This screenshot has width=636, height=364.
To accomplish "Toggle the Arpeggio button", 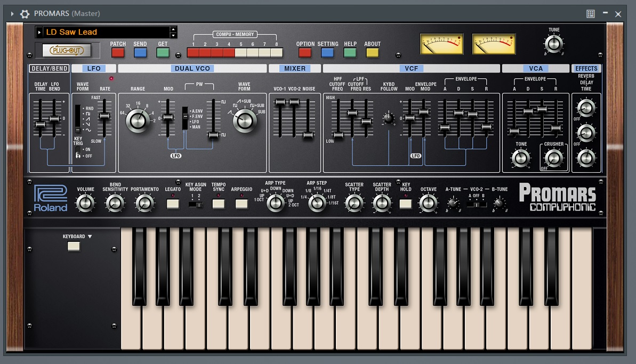I will [x=241, y=204].
